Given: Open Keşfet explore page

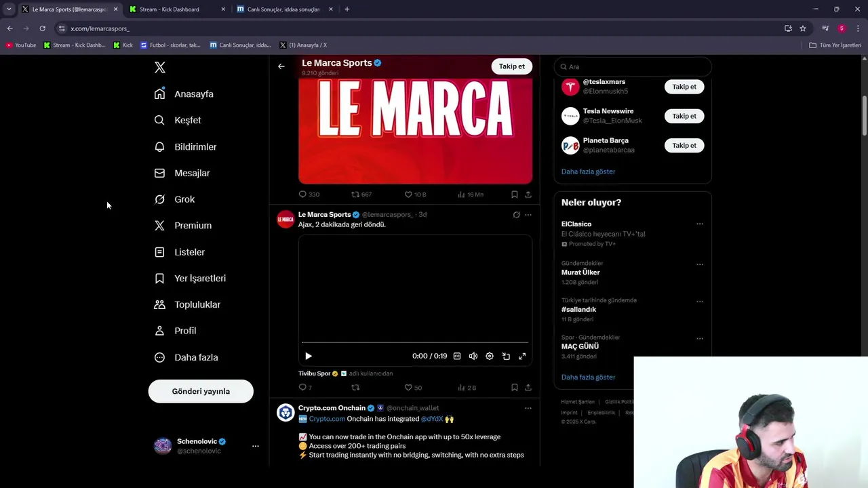Looking at the screenshot, I should point(178,120).
